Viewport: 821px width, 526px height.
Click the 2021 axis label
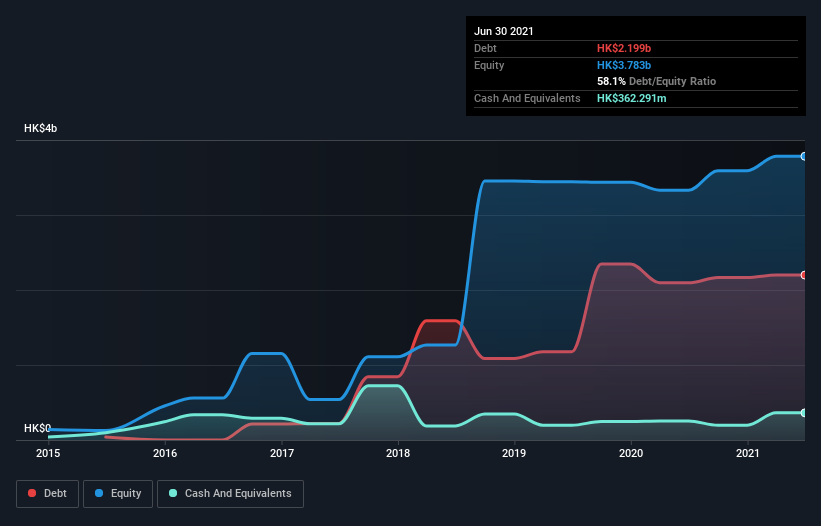tap(748, 453)
